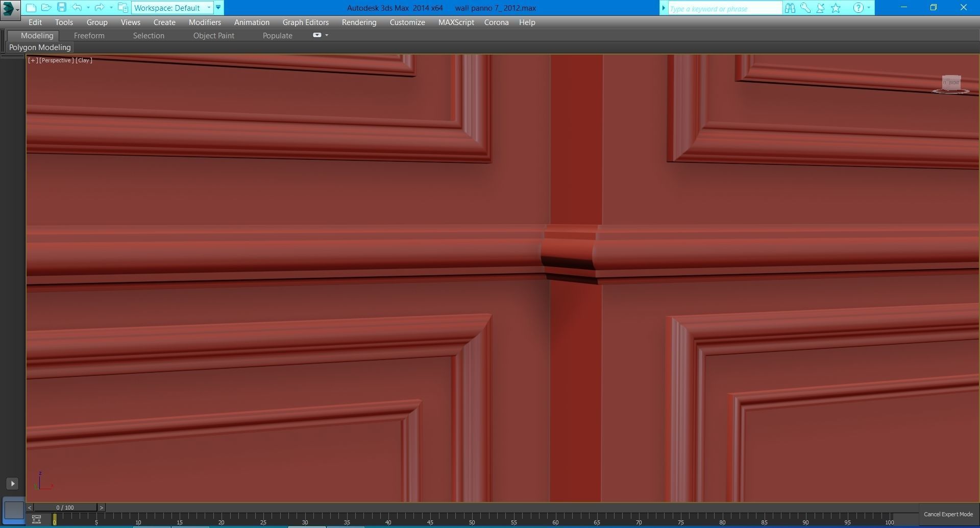Expand the InfoCenter search toggle arrow
Viewport: 980px width, 528px height.
click(664, 8)
